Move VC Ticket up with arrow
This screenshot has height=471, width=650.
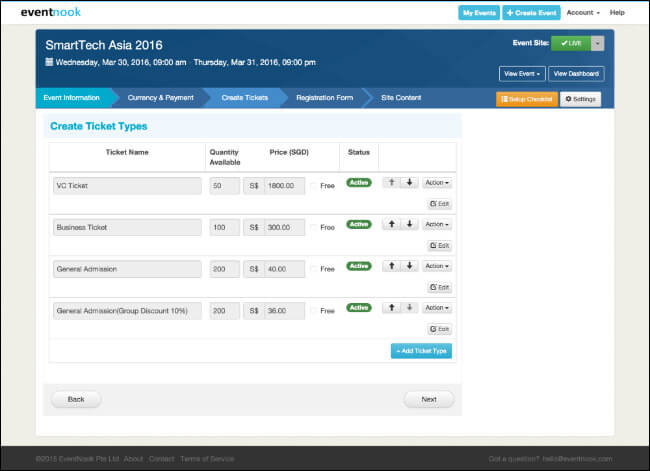point(391,182)
